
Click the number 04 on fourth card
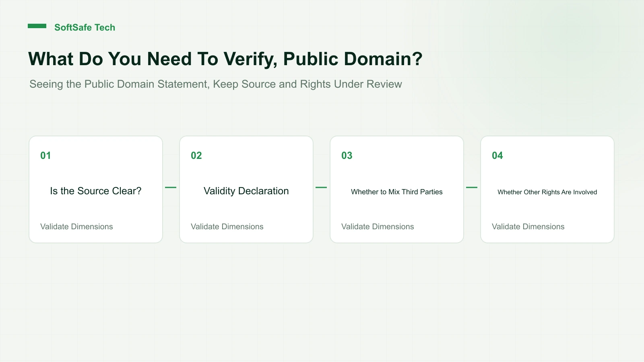click(x=497, y=156)
